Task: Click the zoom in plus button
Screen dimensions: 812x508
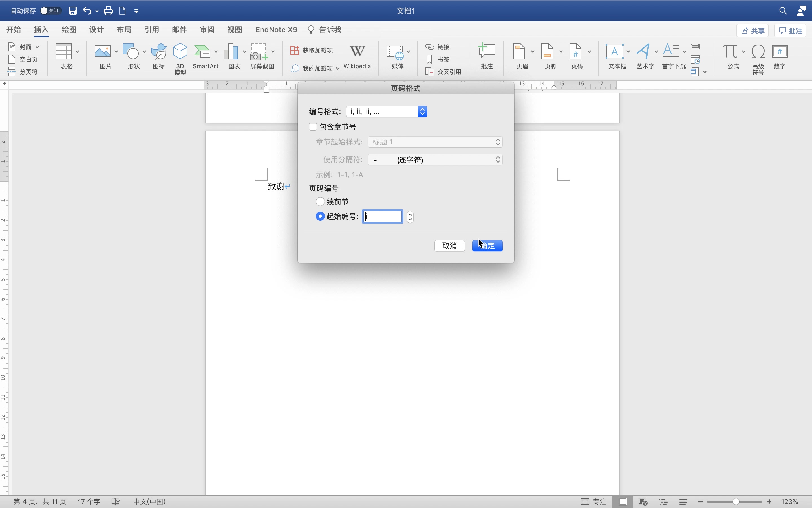Action: click(769, 501)
